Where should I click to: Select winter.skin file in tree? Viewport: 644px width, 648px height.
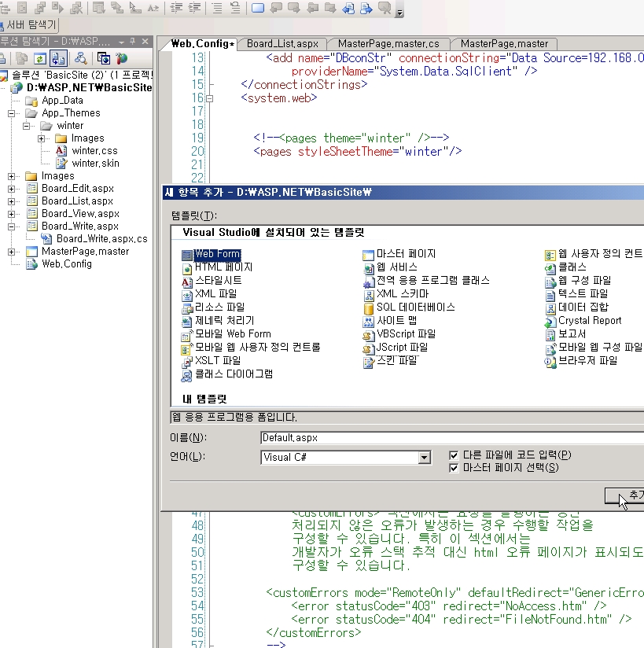[x=95, y=164]
